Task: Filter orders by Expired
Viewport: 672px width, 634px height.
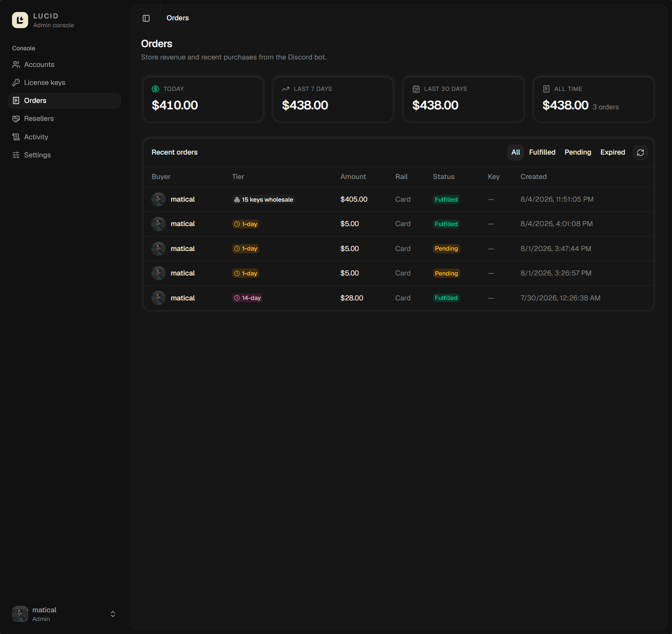Action: click(613, 152)
